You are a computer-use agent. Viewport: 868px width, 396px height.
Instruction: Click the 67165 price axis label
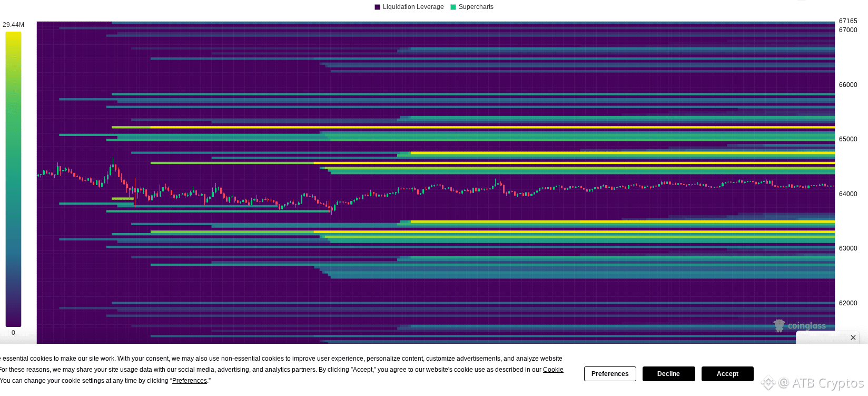(x=848, y=21)
